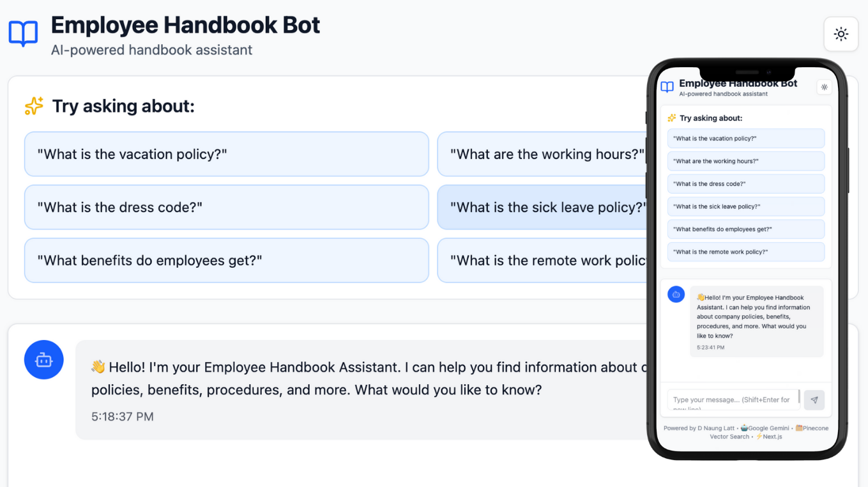
Task: Click the dress code chip on the phone
Action: (x=745, y=183)
